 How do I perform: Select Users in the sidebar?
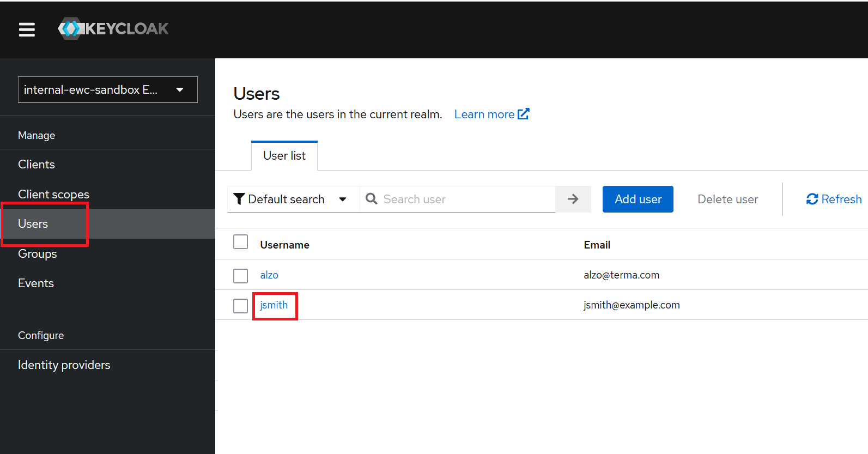[107, 224]
